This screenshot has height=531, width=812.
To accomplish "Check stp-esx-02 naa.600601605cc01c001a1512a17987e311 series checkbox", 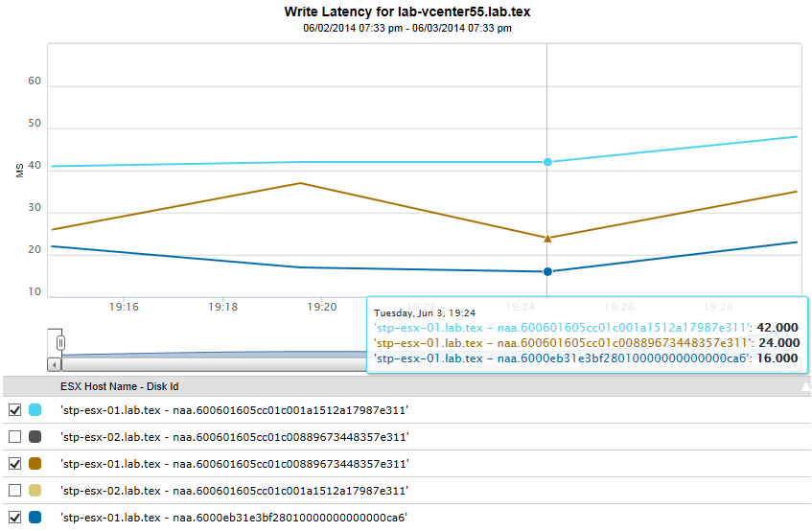I will tap(14, 490).
